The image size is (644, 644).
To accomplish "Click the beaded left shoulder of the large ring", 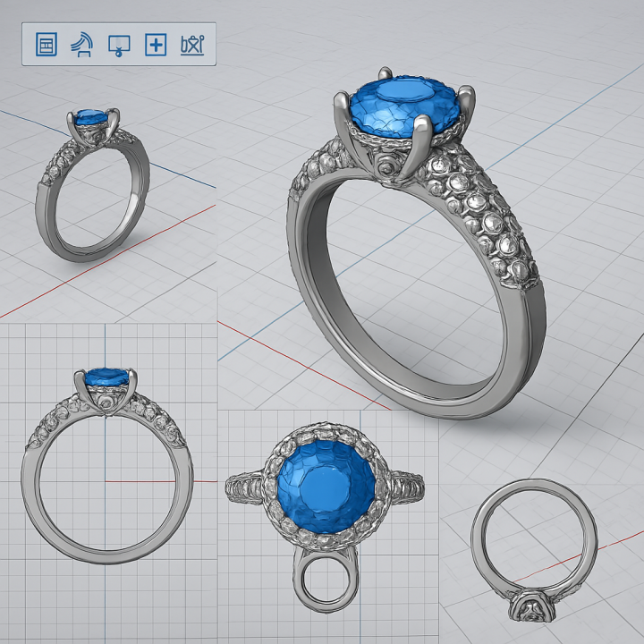I will pos(319,179).
